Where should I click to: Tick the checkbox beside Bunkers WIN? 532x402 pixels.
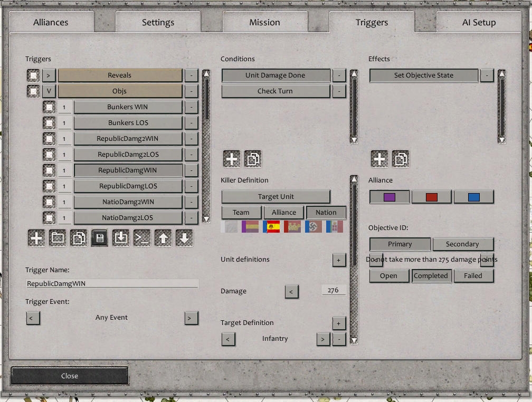pos(49,107)
